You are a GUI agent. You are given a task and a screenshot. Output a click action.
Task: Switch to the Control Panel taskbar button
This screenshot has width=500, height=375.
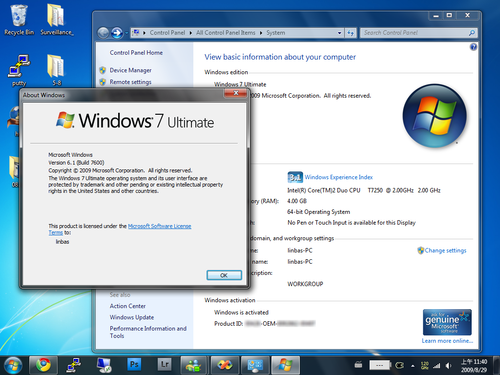(x=255, y=365)
